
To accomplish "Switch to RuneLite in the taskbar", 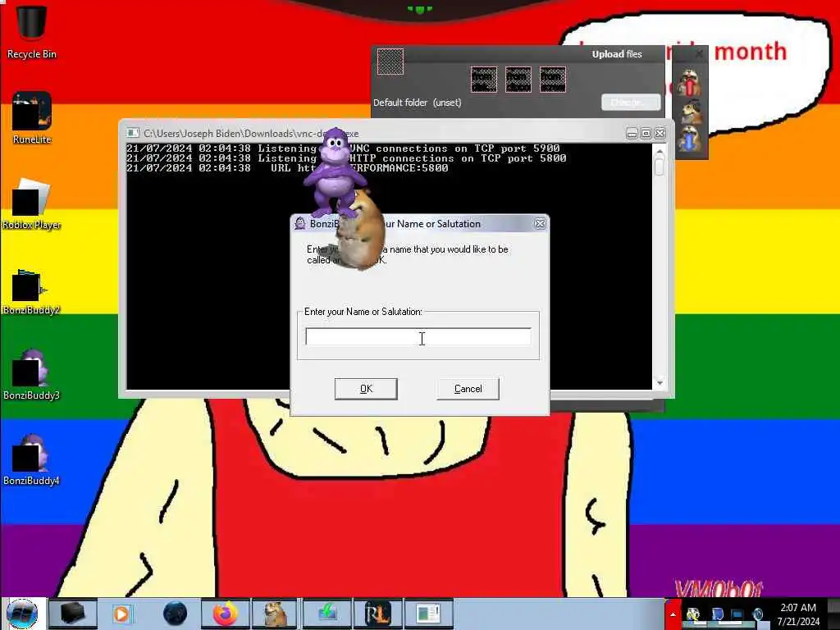I will click(x=377, y=614).
